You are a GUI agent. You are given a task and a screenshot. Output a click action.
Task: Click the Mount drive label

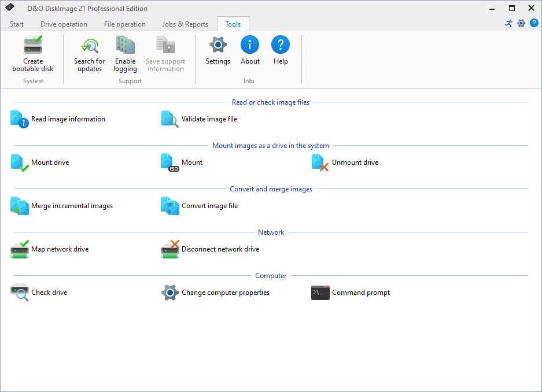(x=50, y=162)
